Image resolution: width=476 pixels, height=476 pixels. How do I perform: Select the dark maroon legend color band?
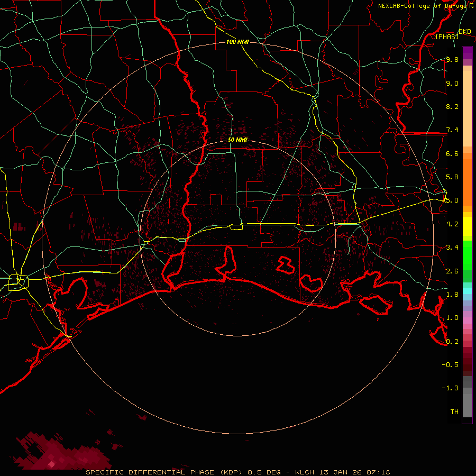click(x=467, y=361)
